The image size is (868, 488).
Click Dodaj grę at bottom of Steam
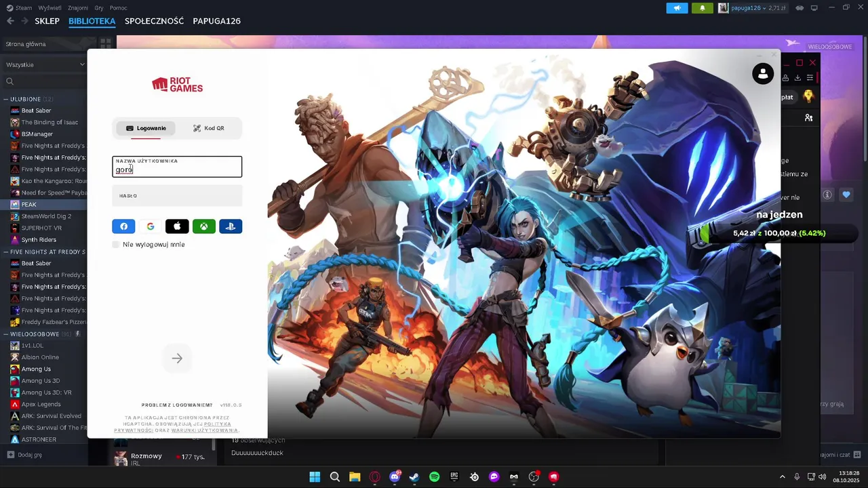coord(24,455)
